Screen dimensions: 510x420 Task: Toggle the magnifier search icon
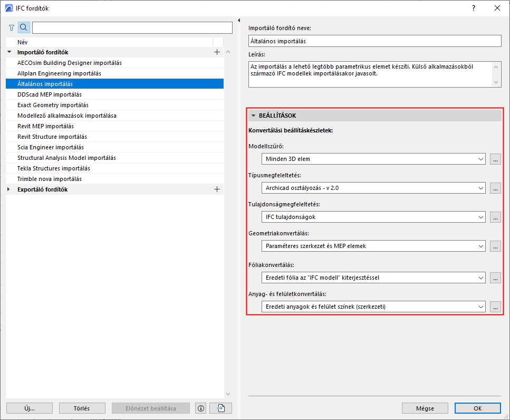[x=24, y=27]
